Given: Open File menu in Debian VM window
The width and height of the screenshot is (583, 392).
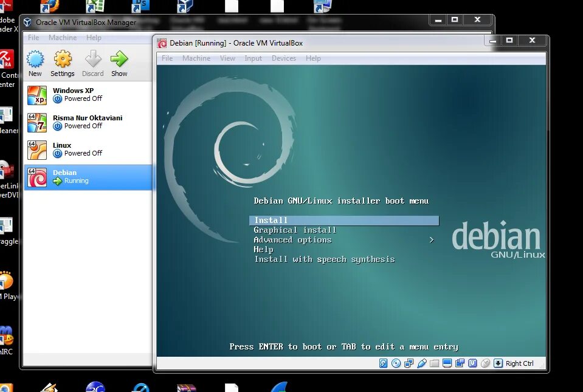Looking at the screenshot, I should [167, 58].
